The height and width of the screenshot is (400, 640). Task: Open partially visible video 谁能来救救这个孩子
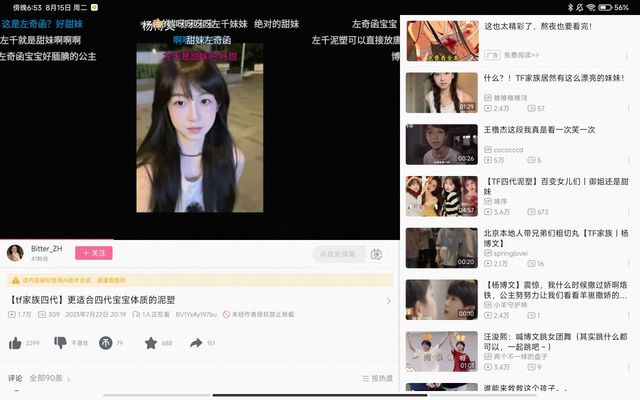tap(525, 388)
